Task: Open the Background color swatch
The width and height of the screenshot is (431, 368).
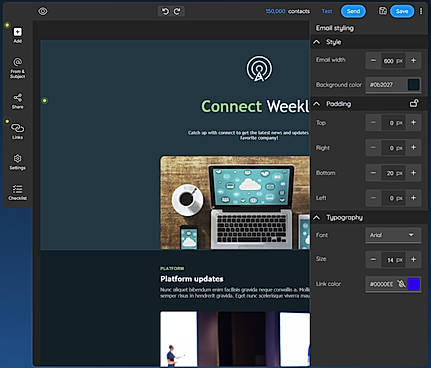Action: [x=414, y=85]
